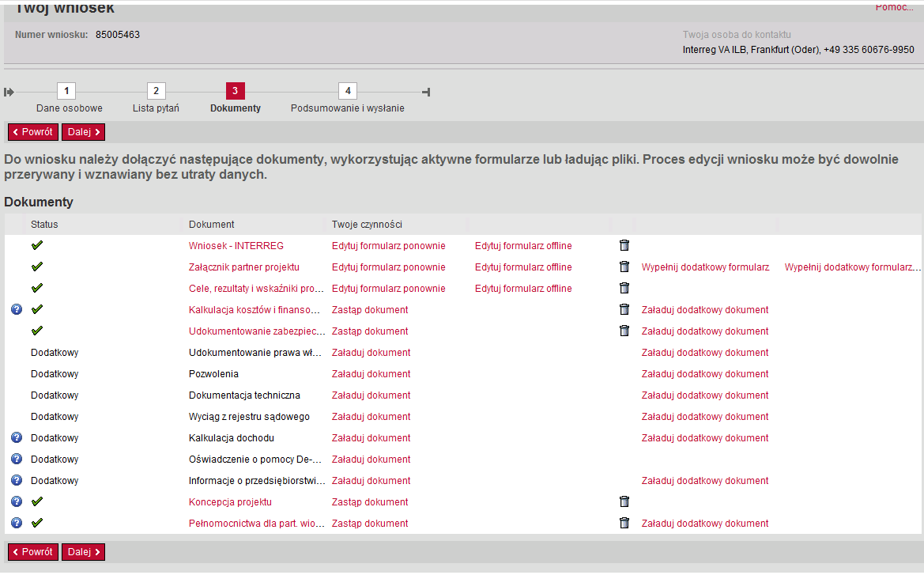Image resolution: width=924 pixels, height=575 pixels.
Task: Click the wizard start arrow icon
Action: coord(9,92)
